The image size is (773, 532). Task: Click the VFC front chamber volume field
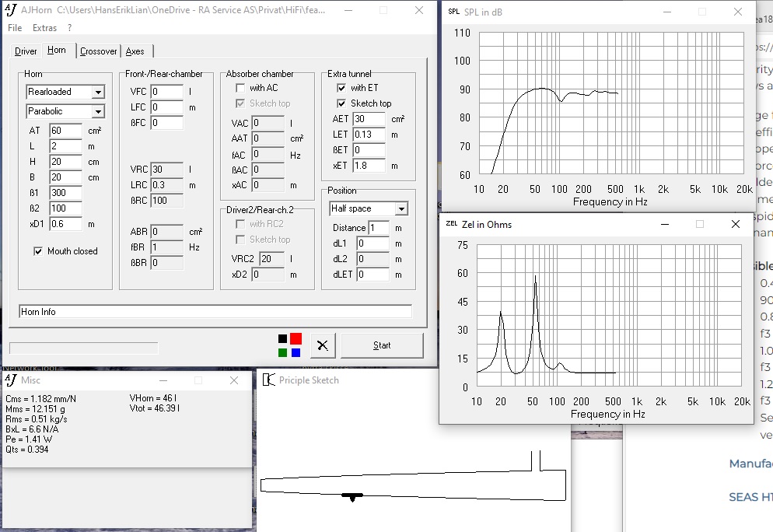[x=166, y=92]
